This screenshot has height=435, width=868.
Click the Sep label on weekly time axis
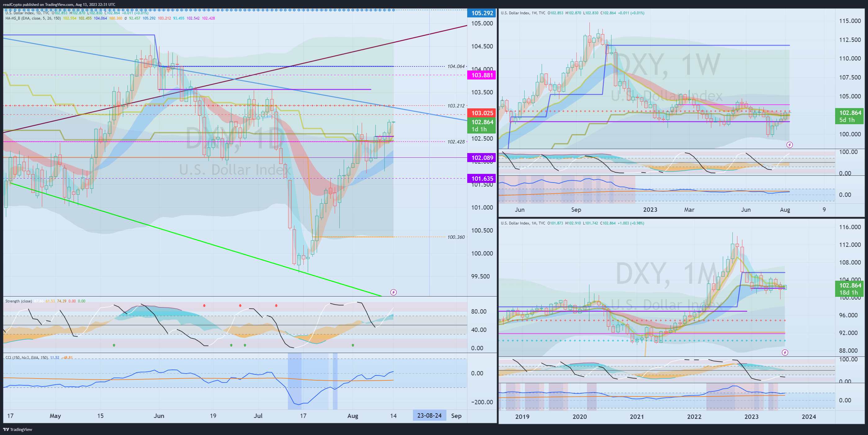tap(576, 210)
